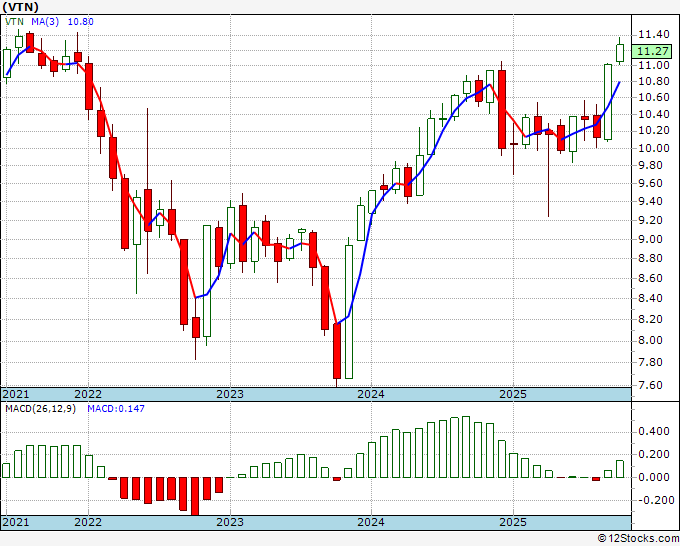Select the VTN legend label
This screenshot has height=546, width=680.
click(14, 21)
